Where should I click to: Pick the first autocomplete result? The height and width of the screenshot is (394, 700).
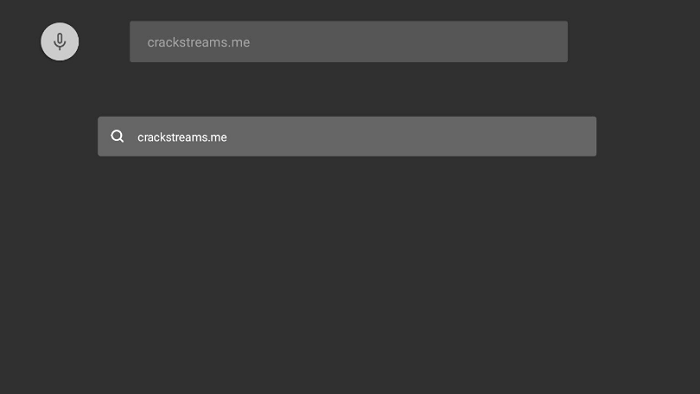click(x=347, y=137)
